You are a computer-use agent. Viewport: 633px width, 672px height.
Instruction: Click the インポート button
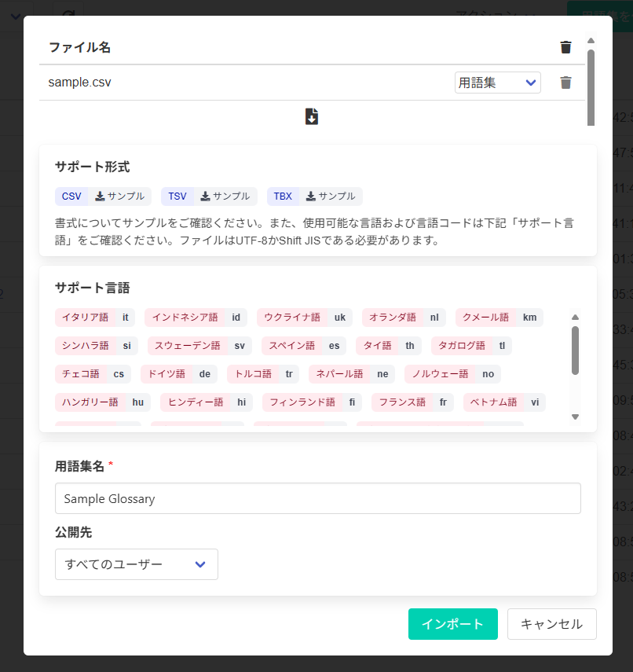(x=452, y=624)
